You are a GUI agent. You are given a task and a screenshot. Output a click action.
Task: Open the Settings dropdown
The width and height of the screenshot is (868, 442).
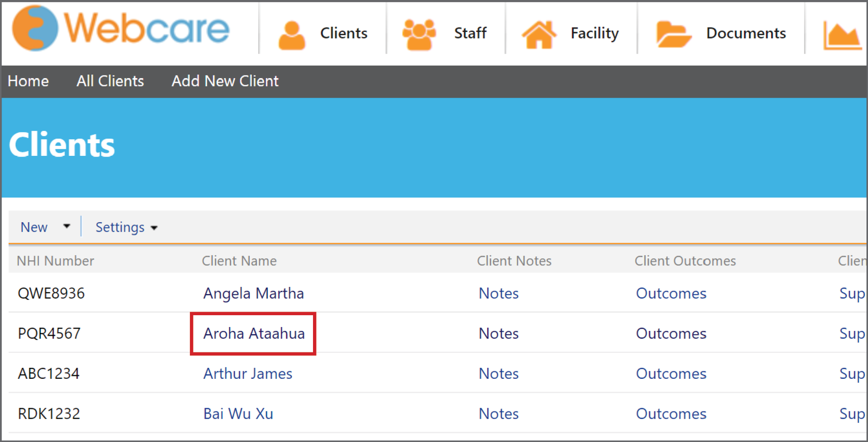(x=126, y=227)
